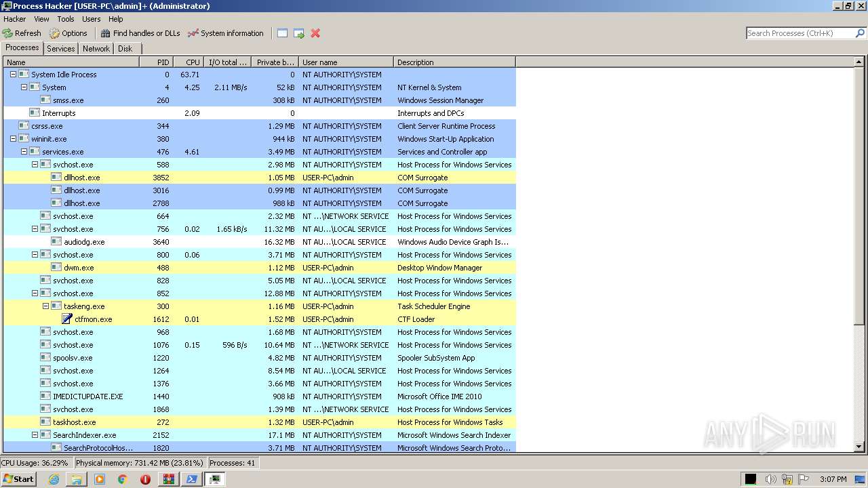Screen dimensions: 868x488
Task: Click the spoolsv.exe process icon
Action: (45, 358)
